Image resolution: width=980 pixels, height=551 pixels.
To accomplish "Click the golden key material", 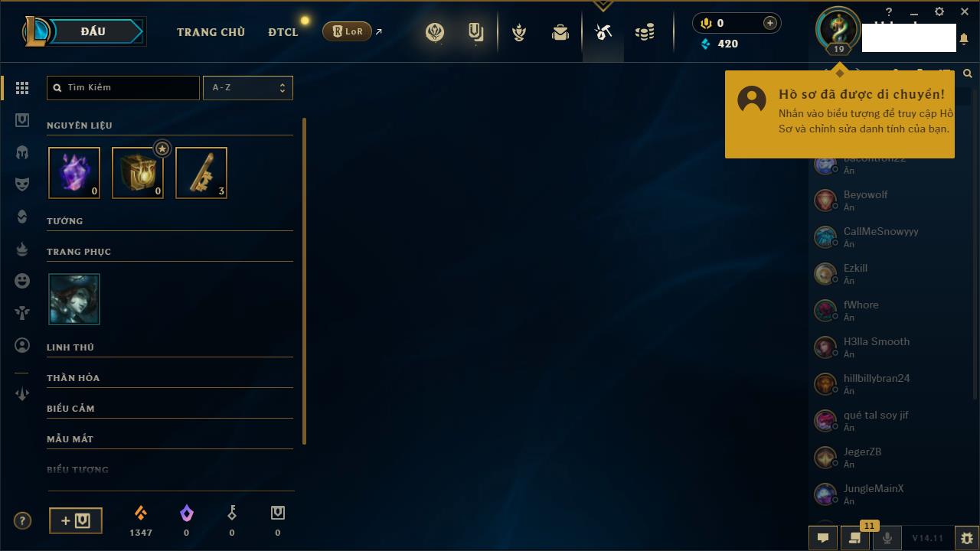I will pyautogui.click(x=201, y=173).
